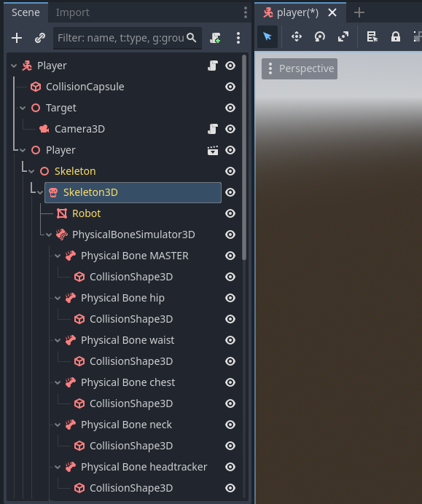Add a new scene tab with plus button
The width and height of the screenshot is (422, 504).
pos(359,12)
